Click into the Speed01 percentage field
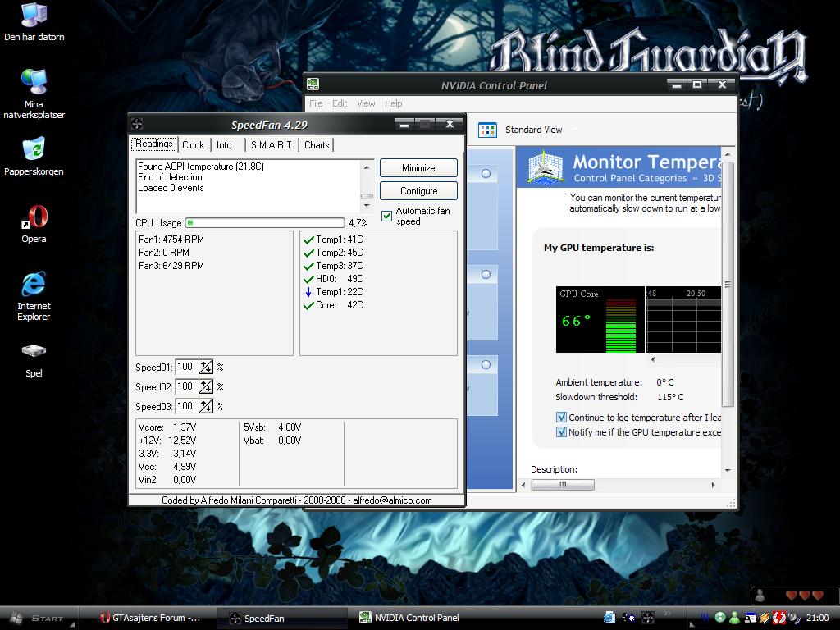The image size is (840, 630). (x=186, y=367)
